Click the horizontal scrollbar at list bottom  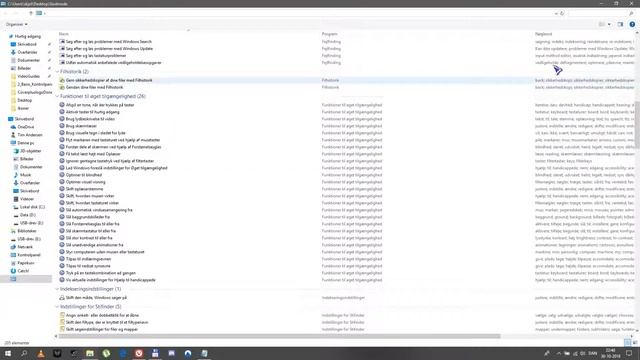click(279, 336)
